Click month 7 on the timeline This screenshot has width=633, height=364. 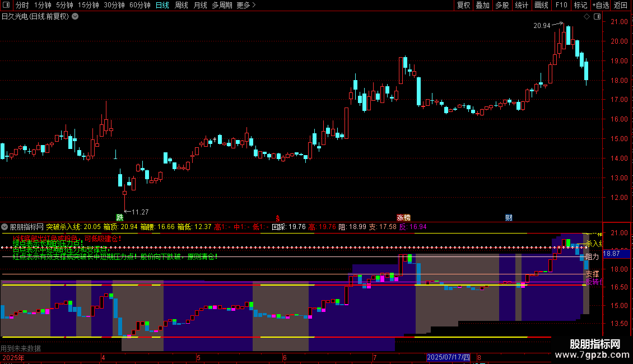coord(375,357)
